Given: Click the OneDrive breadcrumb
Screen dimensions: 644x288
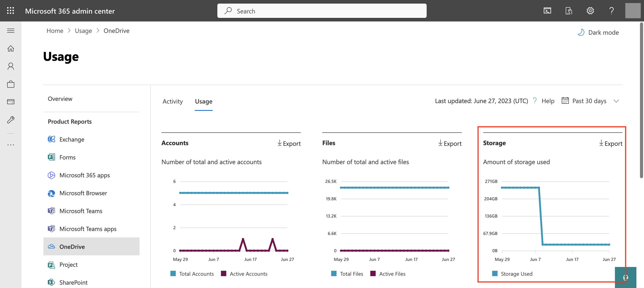Looking at the screenshot, I should [x=117, y=30].
